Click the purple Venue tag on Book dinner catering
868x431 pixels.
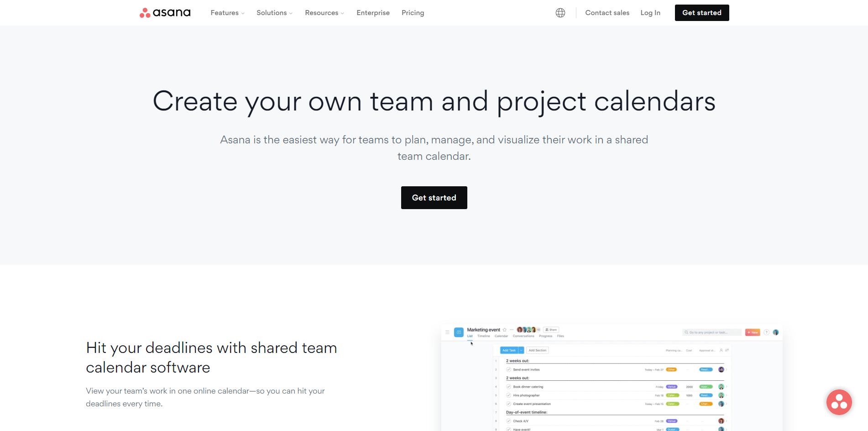(x=671, y=387)
